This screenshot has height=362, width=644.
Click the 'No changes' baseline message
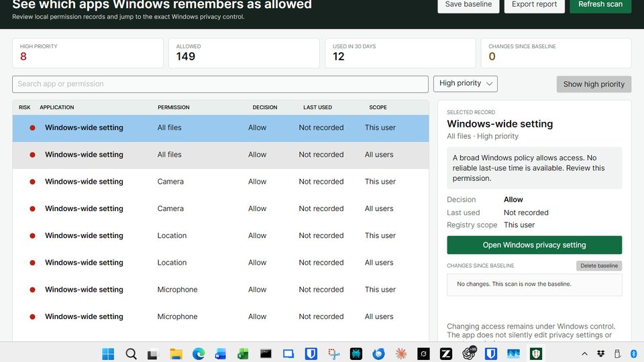(514, 284)
